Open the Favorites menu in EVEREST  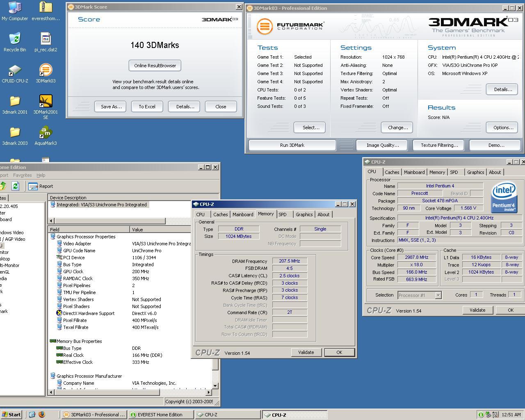point(22,175)
